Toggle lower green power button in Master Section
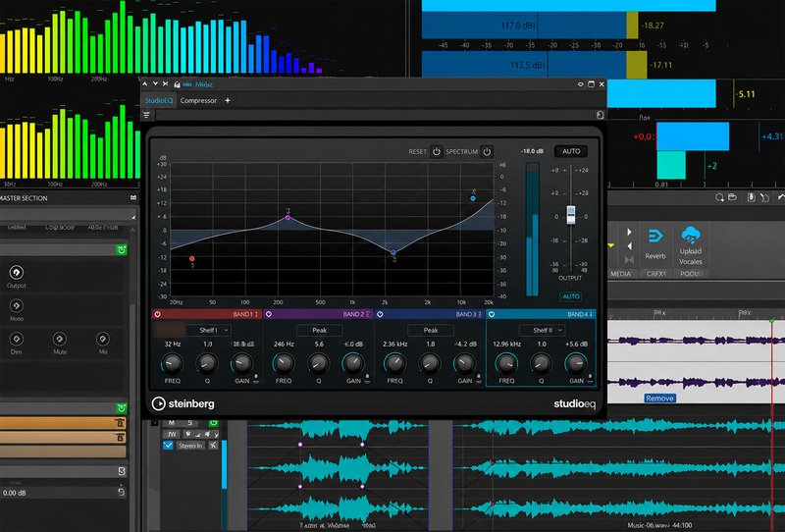The height and width of the screenshot is (532, 785). pyautogui.click(x=121, y=407)
